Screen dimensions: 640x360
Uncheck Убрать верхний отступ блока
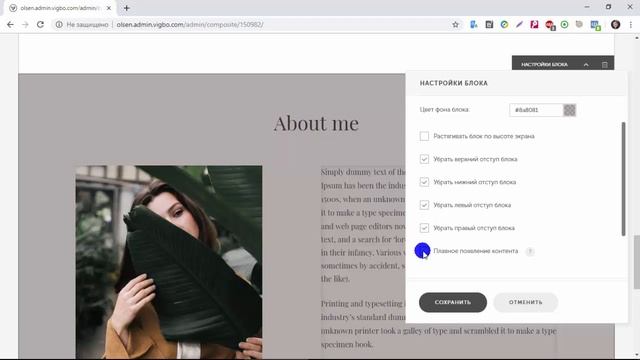[424, 159]
